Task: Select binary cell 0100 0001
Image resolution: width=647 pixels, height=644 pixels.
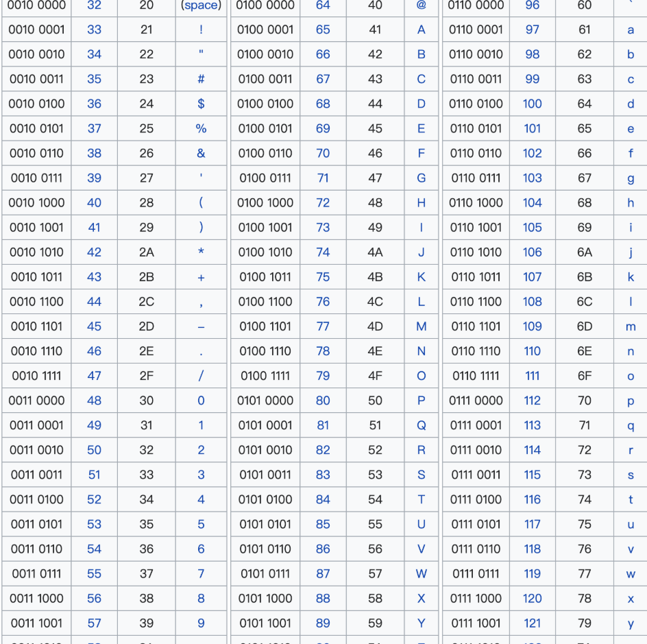Action: point(265,29)
